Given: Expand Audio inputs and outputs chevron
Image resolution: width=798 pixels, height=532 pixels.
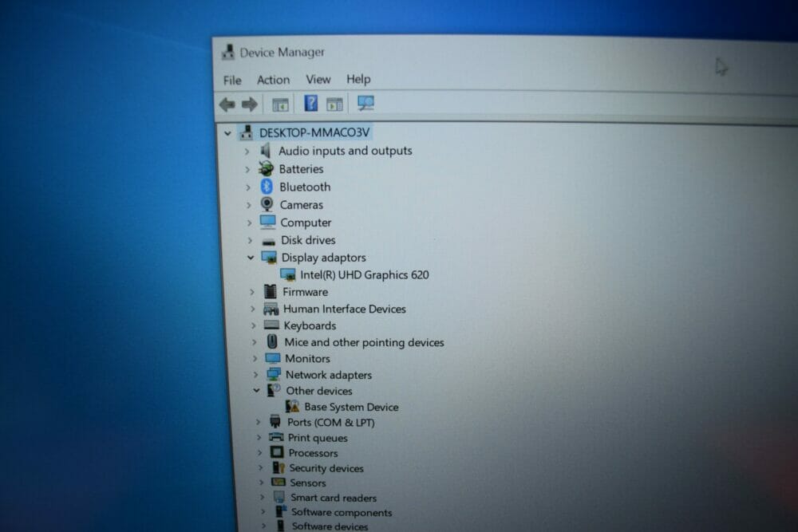Looking at the screenshot, I should coord(247,152).
